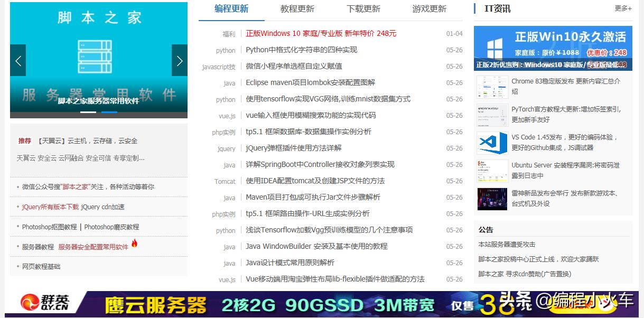Click the VS Code icon in IT资讯 list

coord(492,143)
